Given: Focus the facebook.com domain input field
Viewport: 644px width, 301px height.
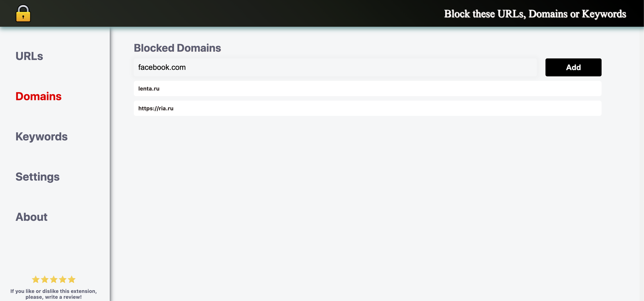Looking at the screenshot, I should tap(335, 67).
